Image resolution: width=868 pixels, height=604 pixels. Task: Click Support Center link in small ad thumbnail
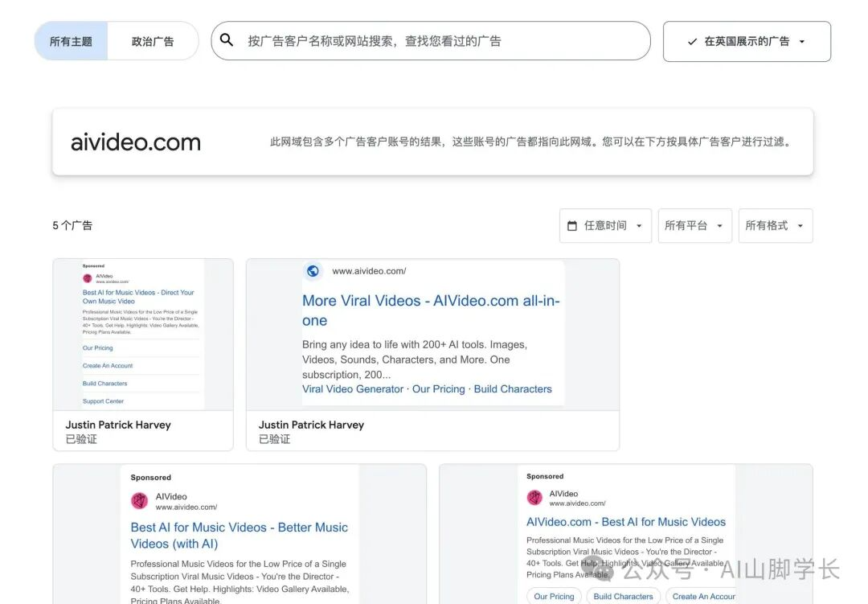(x=103, y=401)
